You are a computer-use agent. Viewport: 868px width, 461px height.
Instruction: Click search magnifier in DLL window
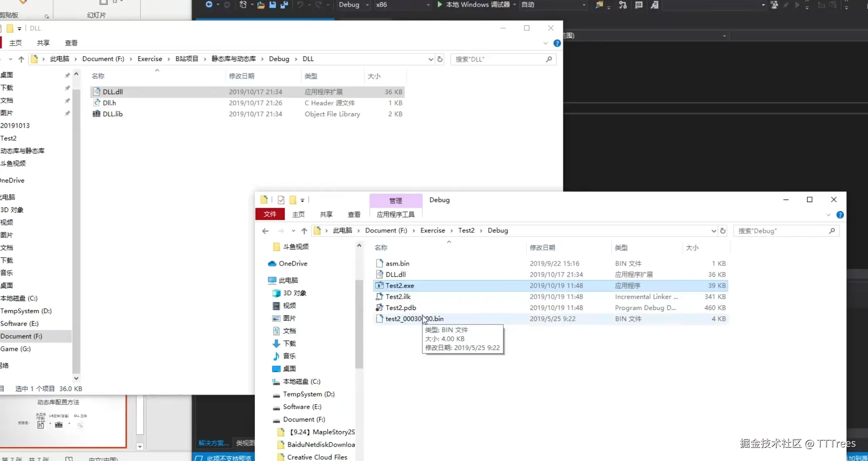(549, 59)
